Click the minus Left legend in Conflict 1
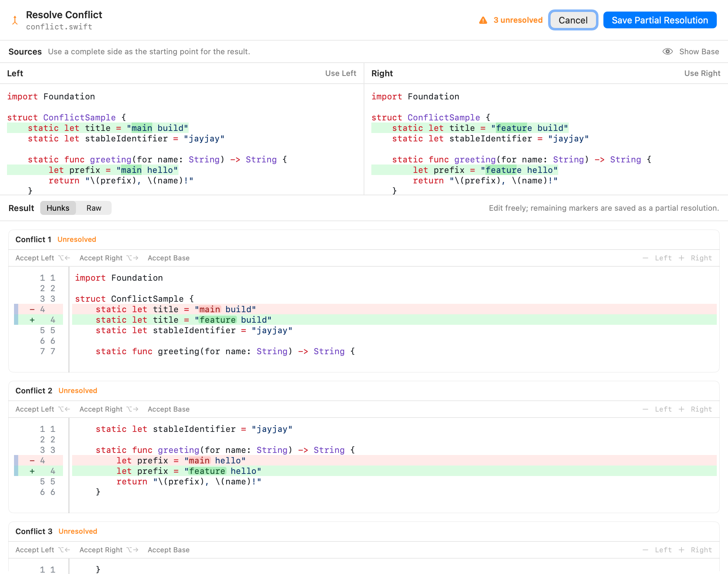728x574 pixels. tap(657, 258)
